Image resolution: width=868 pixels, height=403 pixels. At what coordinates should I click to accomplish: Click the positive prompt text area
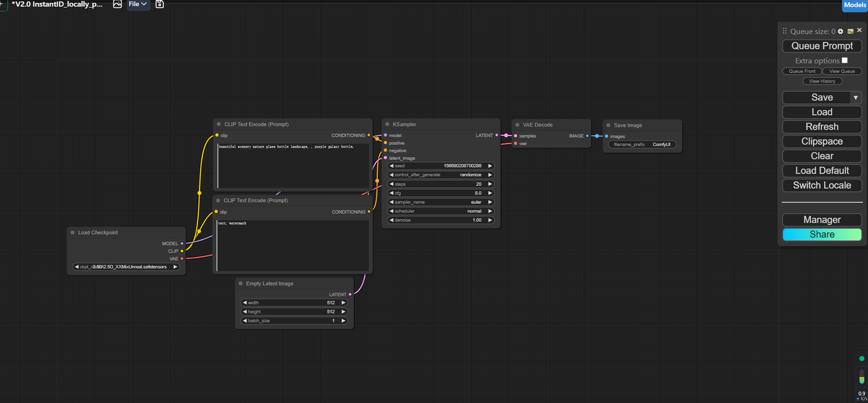[x=292, y=166]
